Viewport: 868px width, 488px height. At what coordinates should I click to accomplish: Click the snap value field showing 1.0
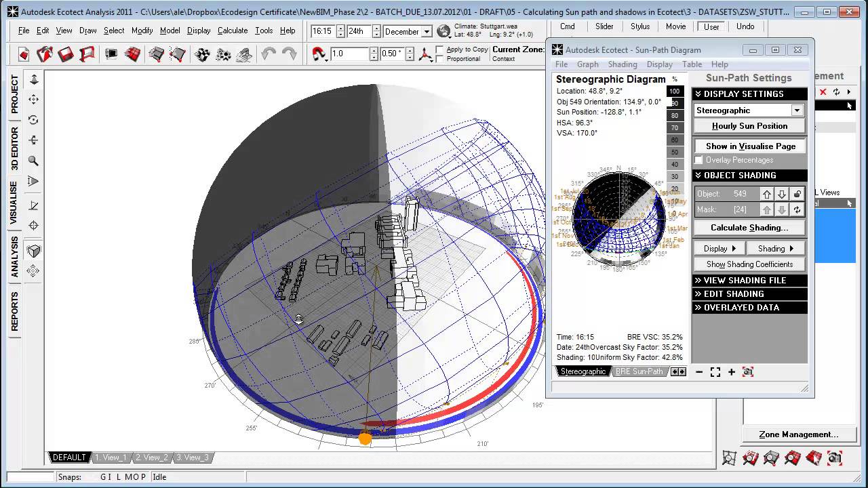point(350,54)
